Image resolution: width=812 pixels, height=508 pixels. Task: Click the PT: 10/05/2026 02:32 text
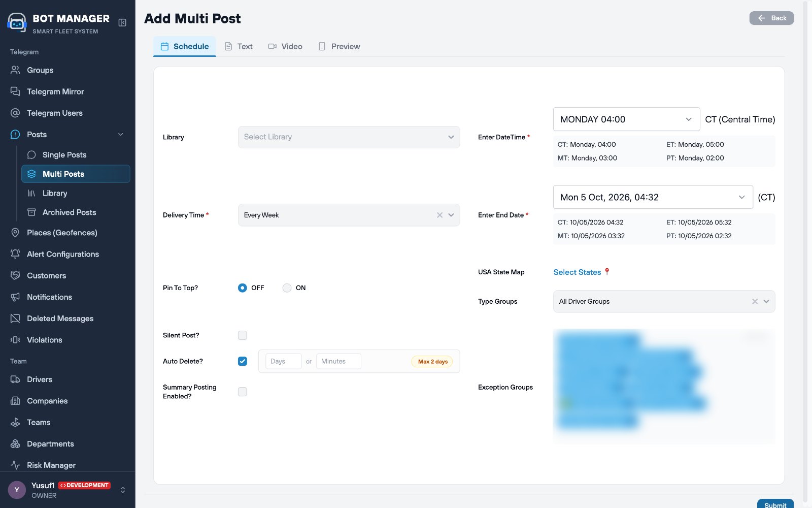point(699,236)
